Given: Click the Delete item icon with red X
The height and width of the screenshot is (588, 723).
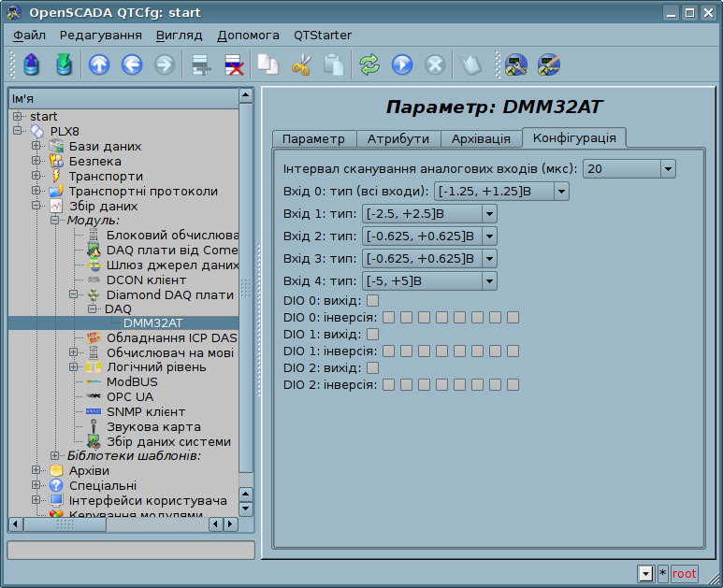Looking at the screenshot, I should (233, 65).
